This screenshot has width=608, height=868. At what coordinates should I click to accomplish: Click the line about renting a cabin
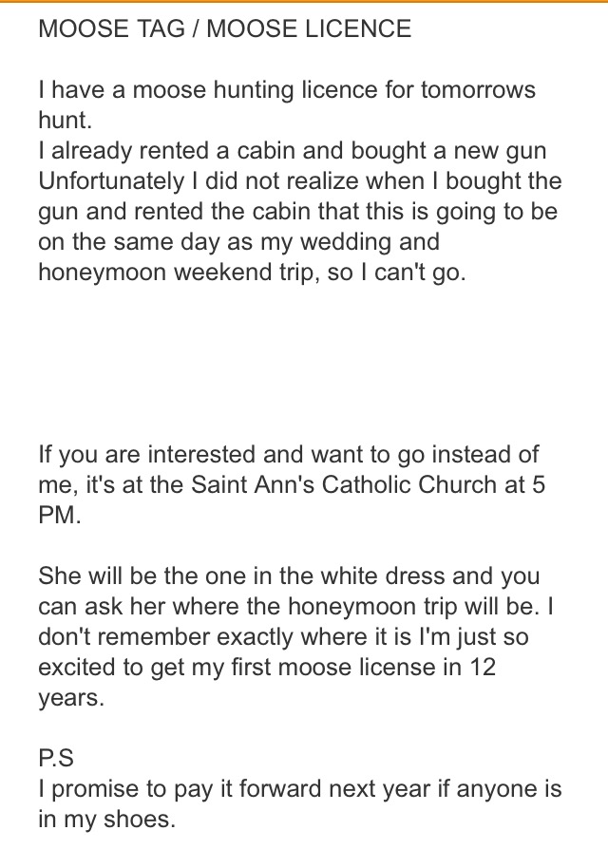pos(292,150)
